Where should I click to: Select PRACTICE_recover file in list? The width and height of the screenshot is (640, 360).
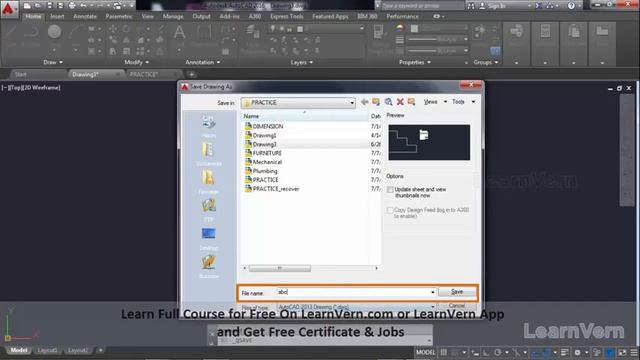click(x=272, y=189)
